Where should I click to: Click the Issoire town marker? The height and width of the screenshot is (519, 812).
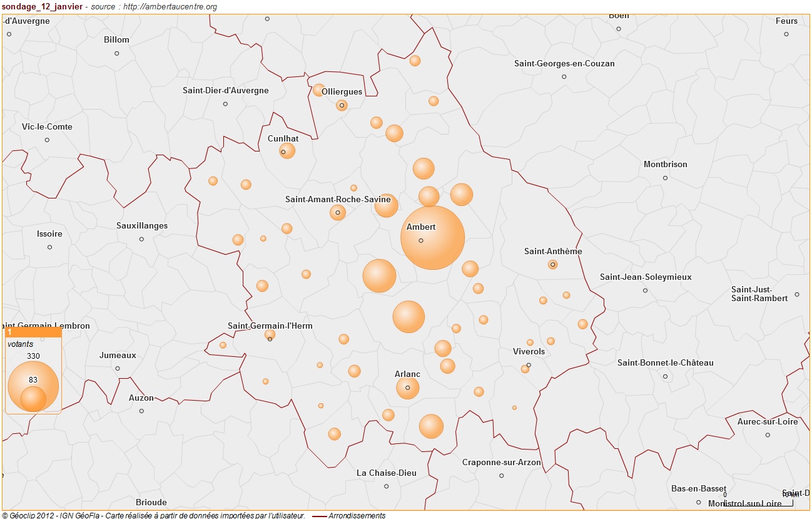click(50, 247)
